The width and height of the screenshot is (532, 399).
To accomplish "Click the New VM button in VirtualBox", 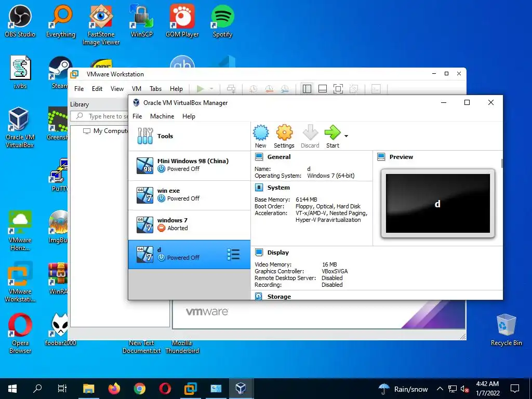I will [261, 137].
